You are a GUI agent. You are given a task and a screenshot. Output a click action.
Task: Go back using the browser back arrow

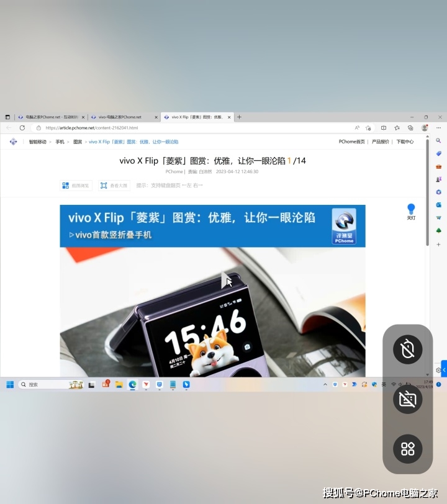[9, 128]
